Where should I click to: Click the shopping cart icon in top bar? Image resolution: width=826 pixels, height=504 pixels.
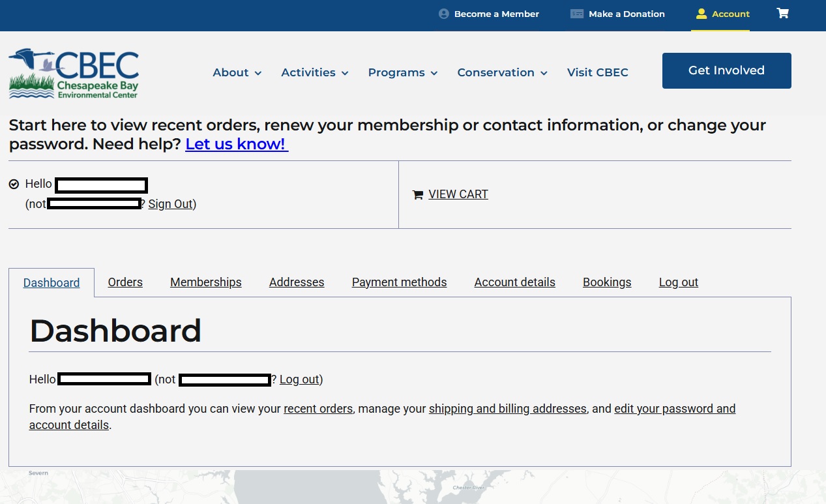click(x=782, y=14)
